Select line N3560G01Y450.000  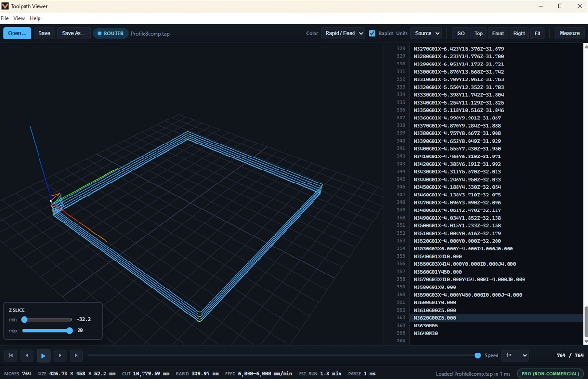tap(496, 272)
